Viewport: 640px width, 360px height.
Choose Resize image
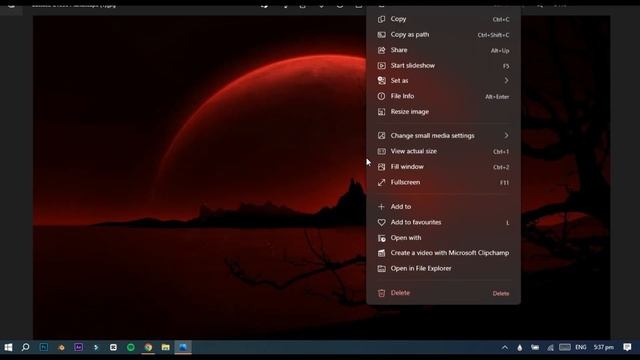[443, 112]
